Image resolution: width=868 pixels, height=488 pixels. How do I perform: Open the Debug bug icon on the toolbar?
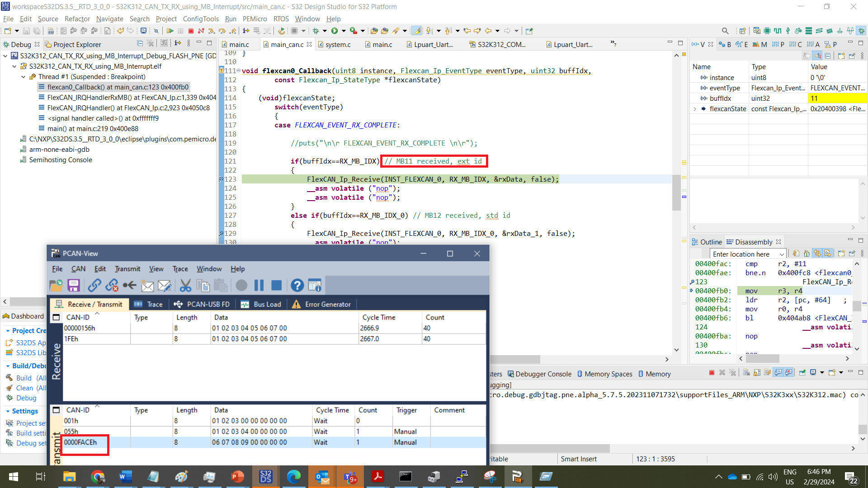pos(316,31)
